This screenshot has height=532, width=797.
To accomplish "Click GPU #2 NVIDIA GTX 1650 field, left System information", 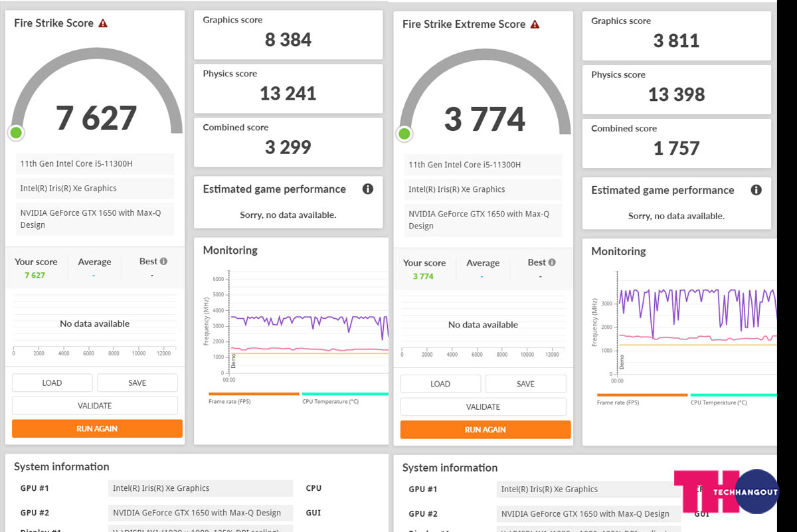I will pyautogui.click(x=200, y=513).
